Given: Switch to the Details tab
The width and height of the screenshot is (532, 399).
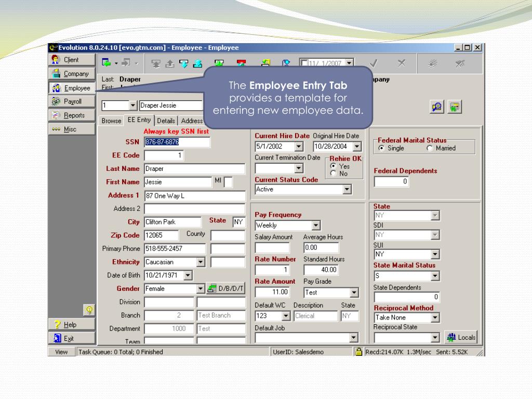Looking at the screenshot, I should [x=166, y=121].
